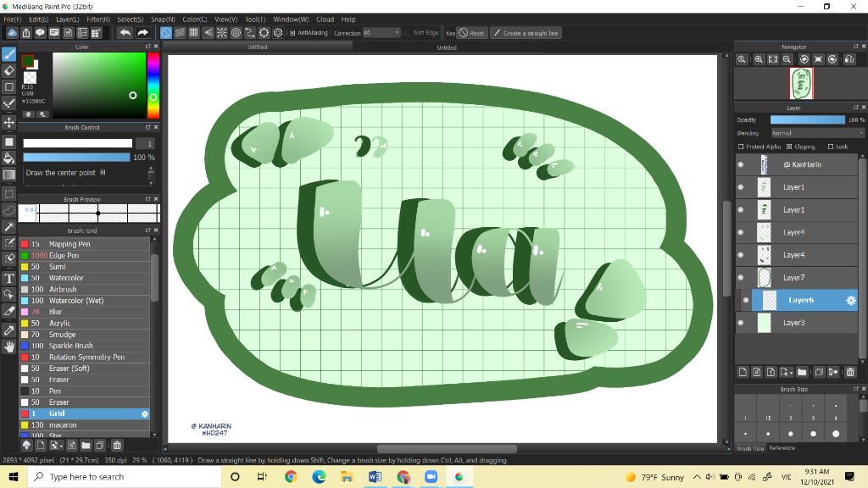Enable the Protect Alpha checkbox
This screenshot has height=488, width=868.
click(741, 147)
